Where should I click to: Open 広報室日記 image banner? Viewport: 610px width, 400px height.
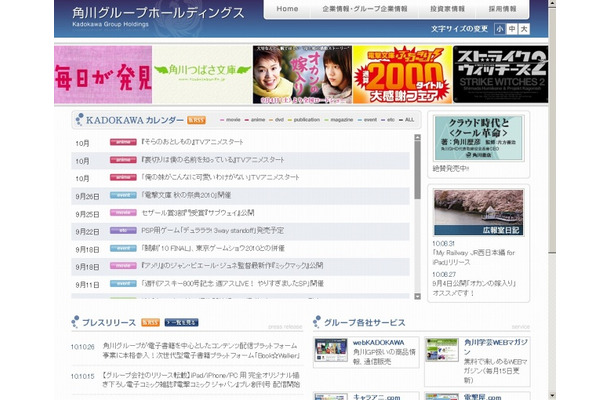(479, 212)
